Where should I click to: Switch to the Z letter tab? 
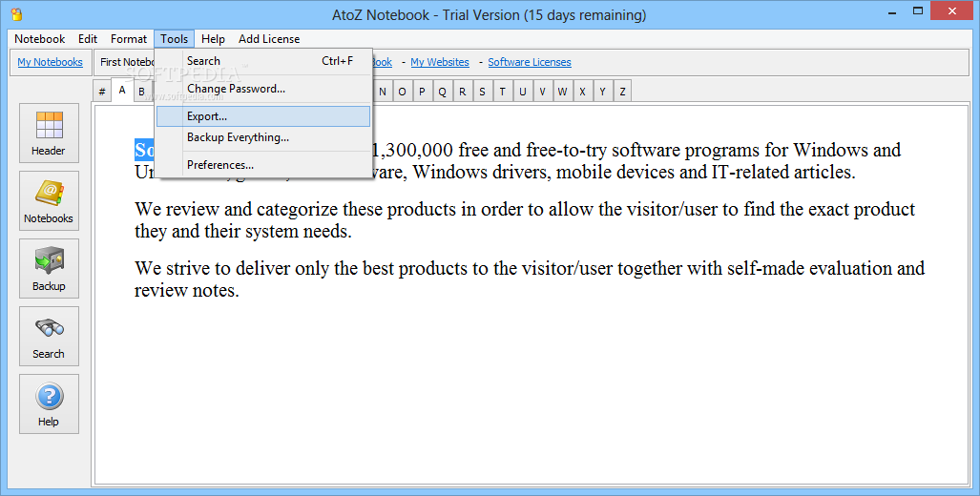tap(622, 92)
